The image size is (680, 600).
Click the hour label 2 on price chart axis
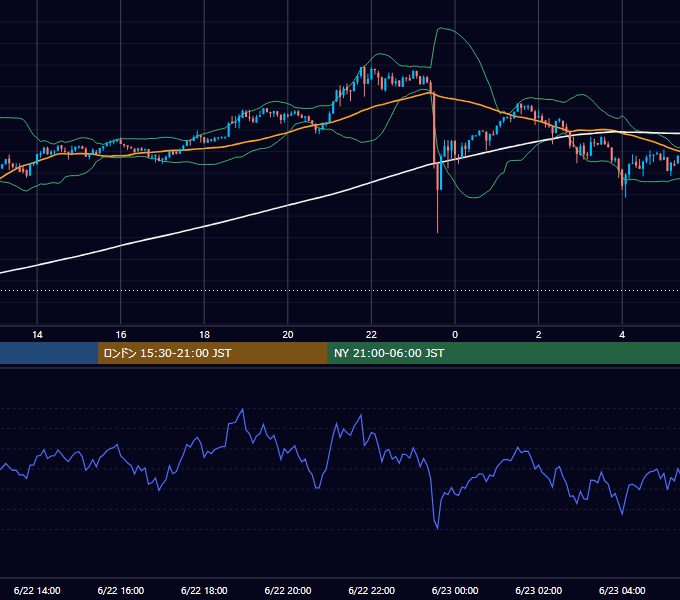point(539,335)
